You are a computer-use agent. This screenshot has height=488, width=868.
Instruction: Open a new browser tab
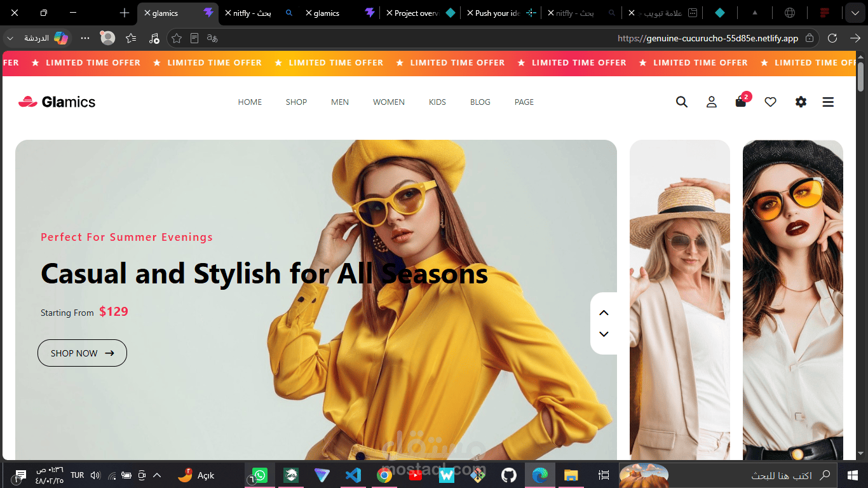tap(125, 13)
